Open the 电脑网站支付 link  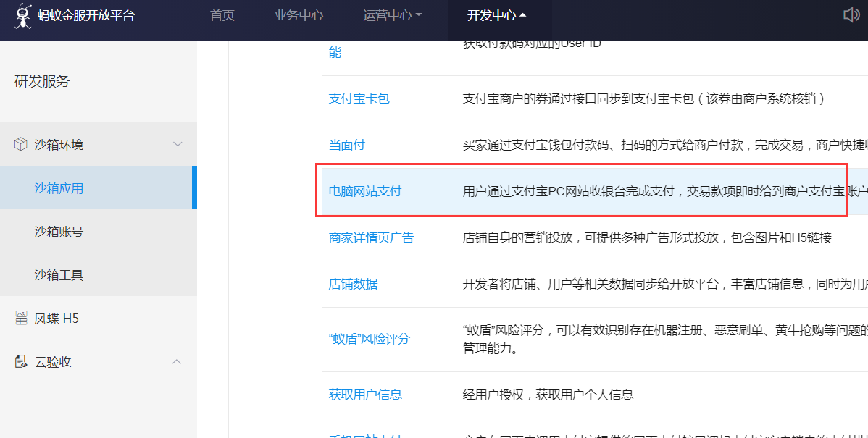pos(365,191)
